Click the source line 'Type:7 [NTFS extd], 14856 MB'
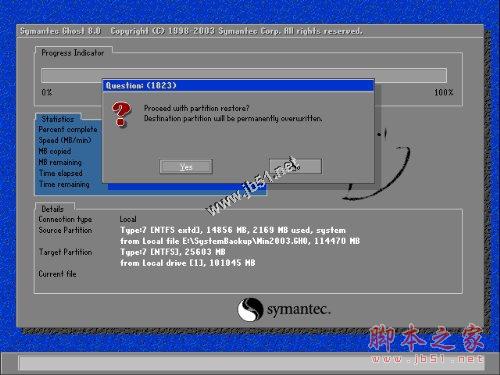This screenshot has height=375, width=500. coord(233,230)
